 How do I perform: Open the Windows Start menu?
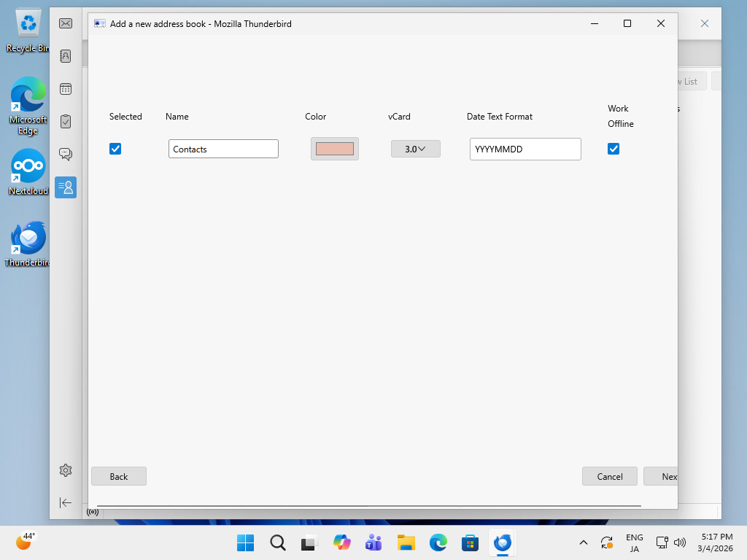pyautogui.click(x=245, y=542)
